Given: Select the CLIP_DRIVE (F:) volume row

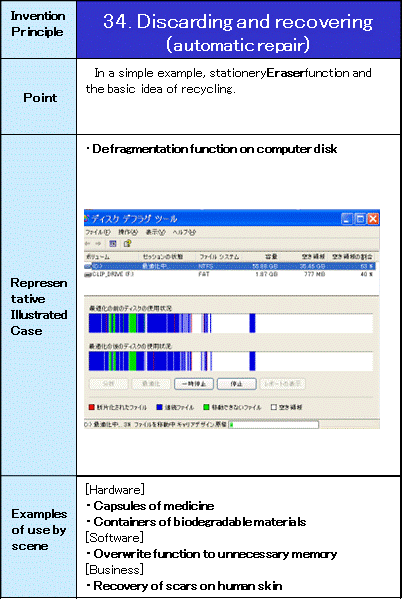Looking at the screenshot, I should pyautogui.click(x=230, y=274).
